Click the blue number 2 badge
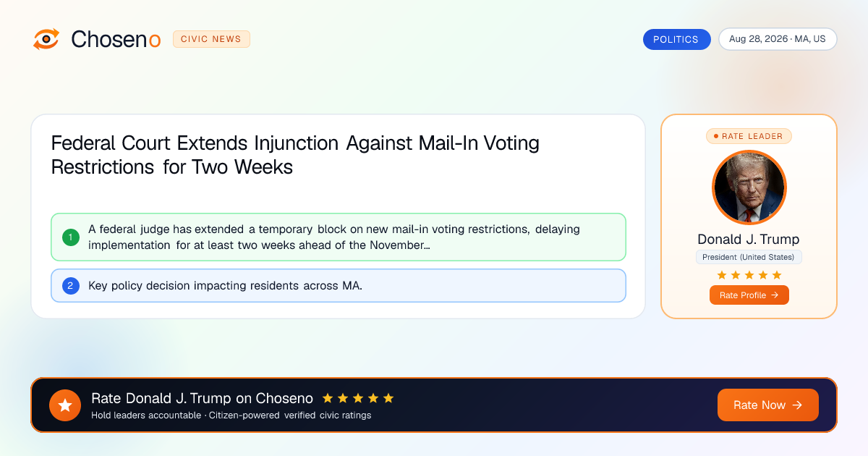Screen dimensions: 868x456 (71, 286)
